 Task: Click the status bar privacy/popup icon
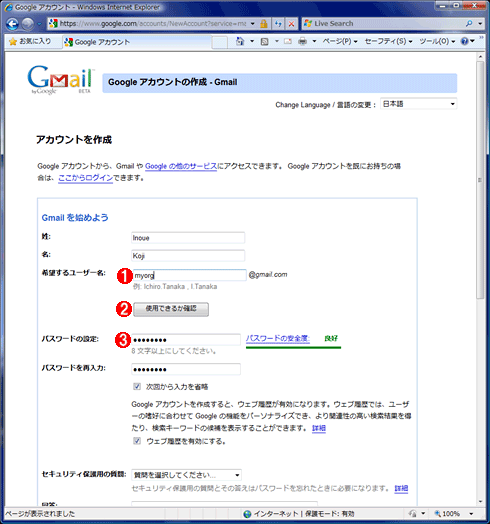tap(413, 513)
